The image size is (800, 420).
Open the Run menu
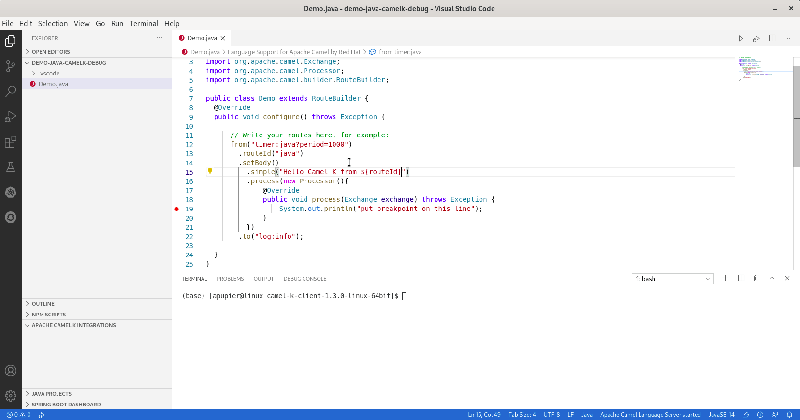pos(117,23)
